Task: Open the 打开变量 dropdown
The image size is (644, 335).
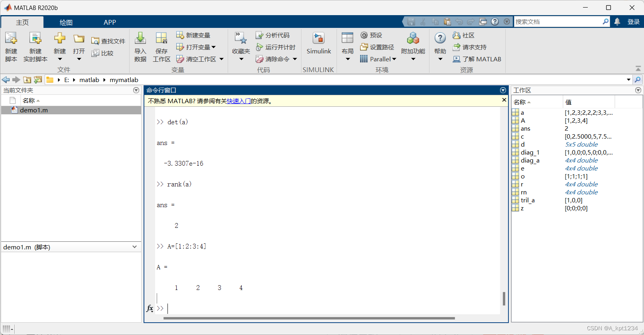Action: (x=196, y=47)
